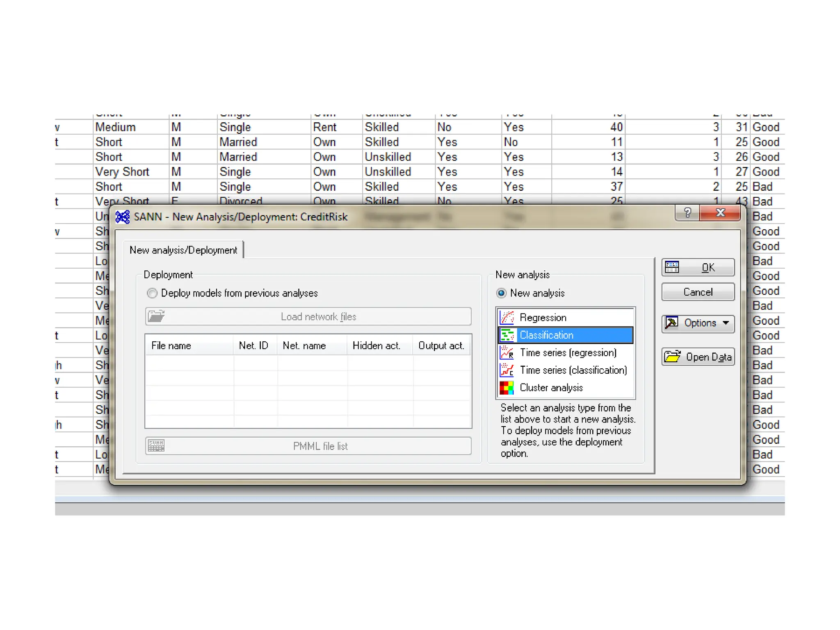The width and height of the screenshot is (840, 630).
Task: Click the Hidden act. column header
Action: coord(376,346)
